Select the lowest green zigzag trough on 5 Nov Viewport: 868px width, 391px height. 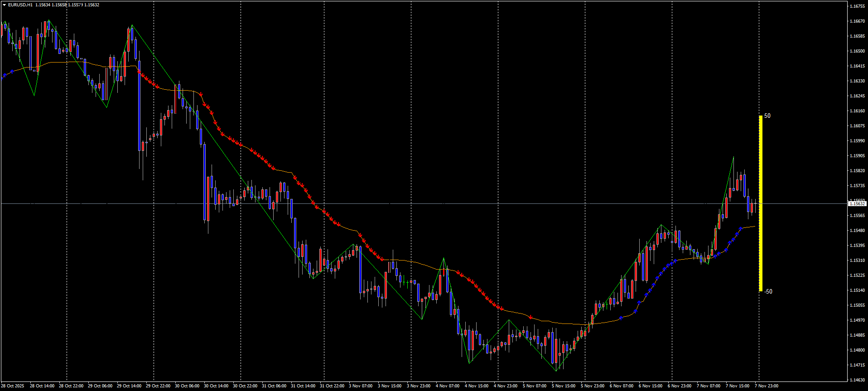(x=556, y=371)
